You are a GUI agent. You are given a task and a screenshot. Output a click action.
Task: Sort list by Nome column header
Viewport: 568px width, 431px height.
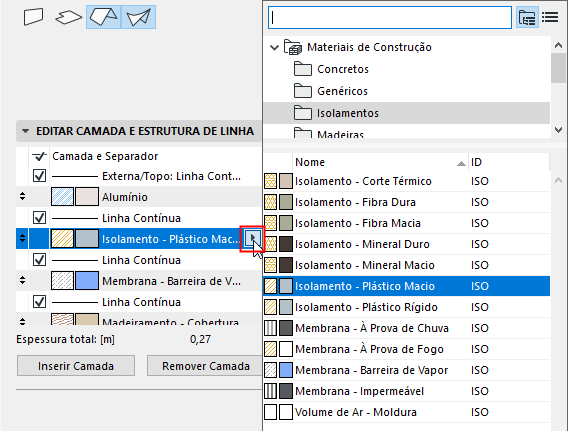[380, 162]
